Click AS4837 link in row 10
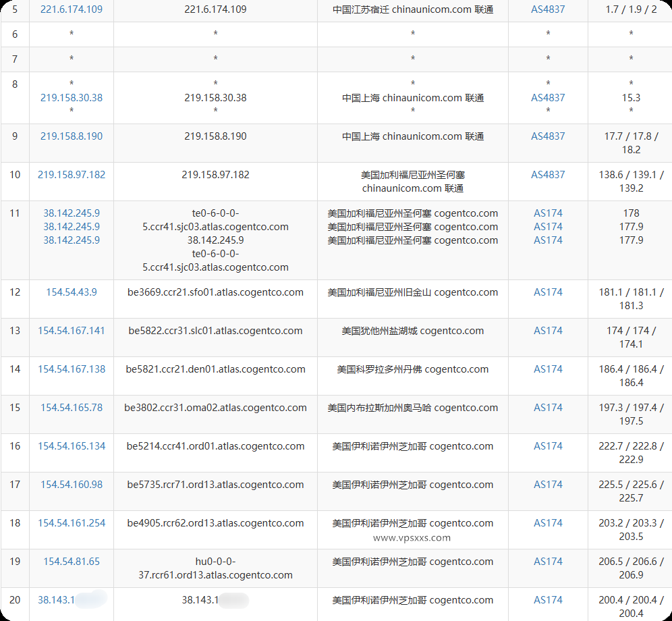 pos(548,175)
